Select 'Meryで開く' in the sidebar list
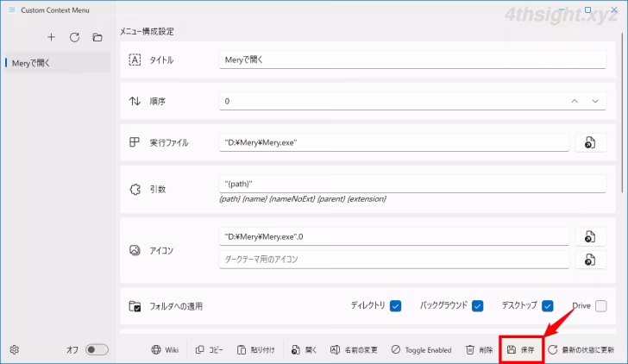This screenshot has height=364, width=628. (x=57, y=63)
